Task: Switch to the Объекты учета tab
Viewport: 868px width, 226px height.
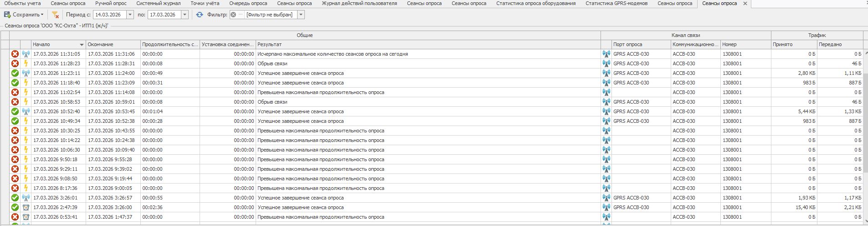Action: pos(22,3)
